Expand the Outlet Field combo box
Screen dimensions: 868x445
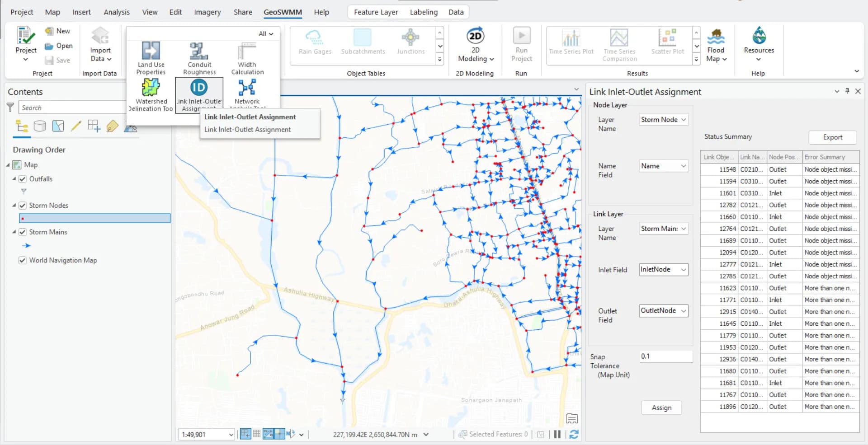(x=663, y=311)
